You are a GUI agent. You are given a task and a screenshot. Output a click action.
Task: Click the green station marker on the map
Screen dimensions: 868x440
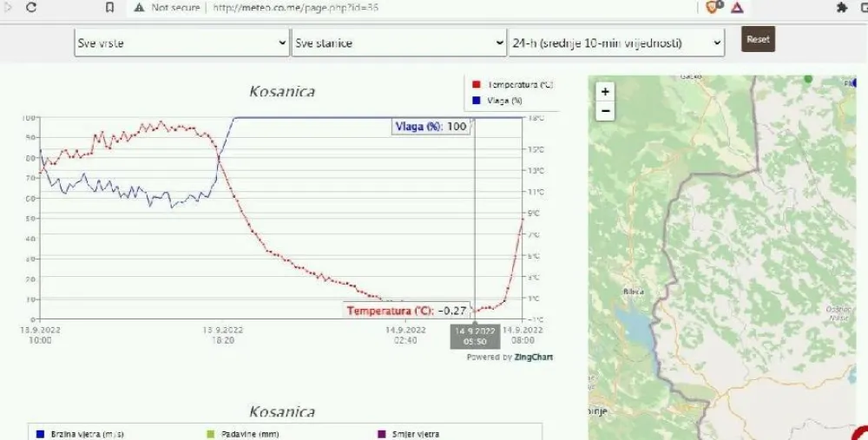[x=808, y=79]
